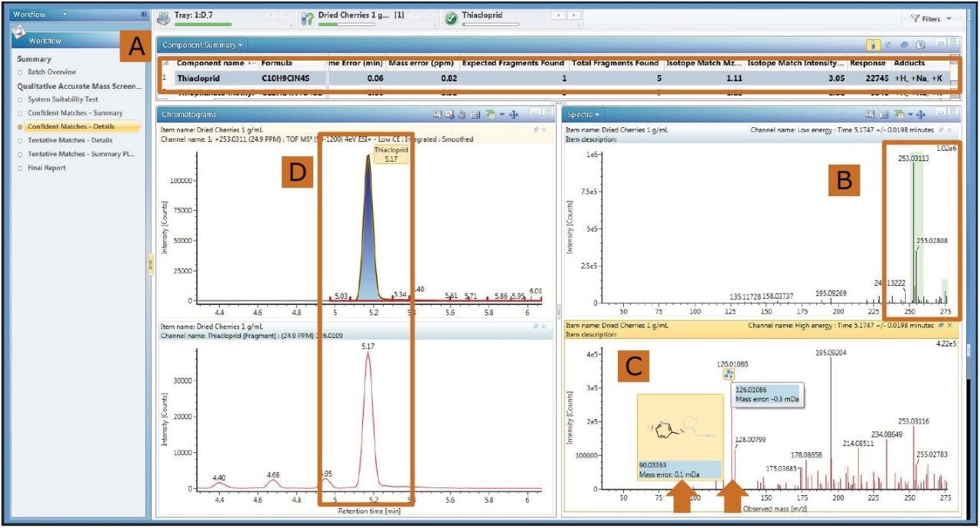
Task: Sort table by Component name column
Action: [x=211, y=63]
